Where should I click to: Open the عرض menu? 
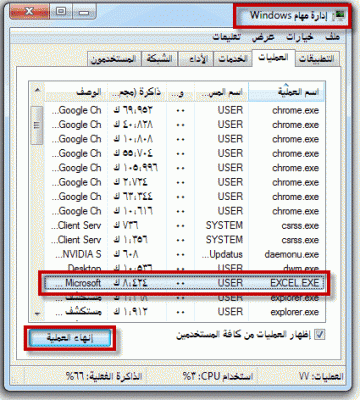263,37
